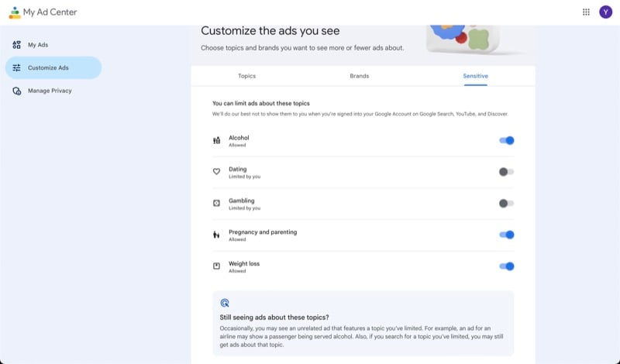Select the Sensitive tab
Image resolution: width=620 pixels, height=364 pixels.
tap(475, 76)
